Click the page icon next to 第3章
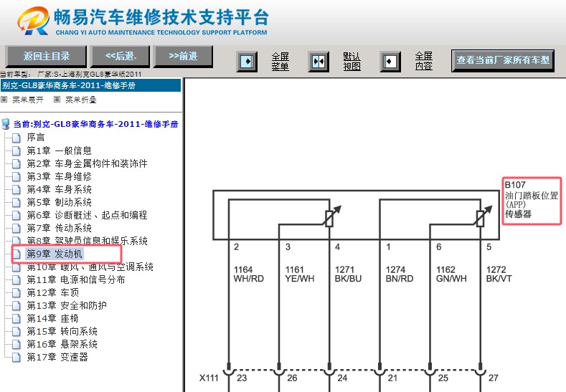566x392 pixels. coord(16,177)
